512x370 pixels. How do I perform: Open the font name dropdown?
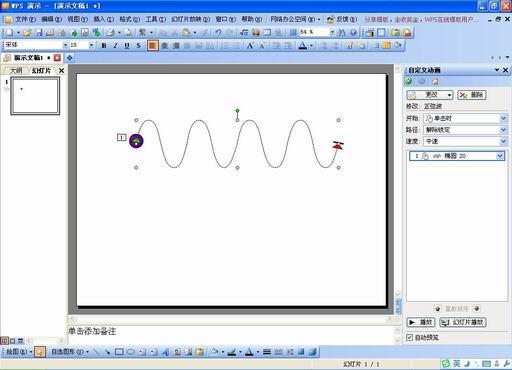[x=65, y=45]
